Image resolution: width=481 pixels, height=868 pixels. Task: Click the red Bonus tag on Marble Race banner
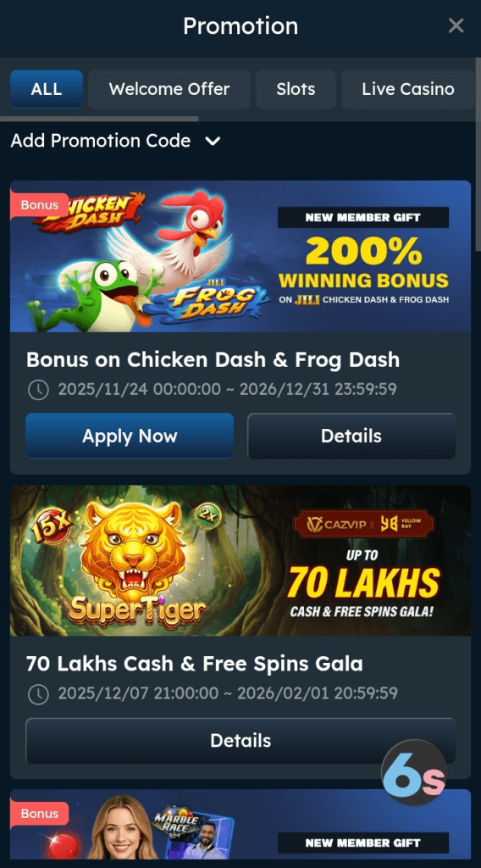coord(39,814)
